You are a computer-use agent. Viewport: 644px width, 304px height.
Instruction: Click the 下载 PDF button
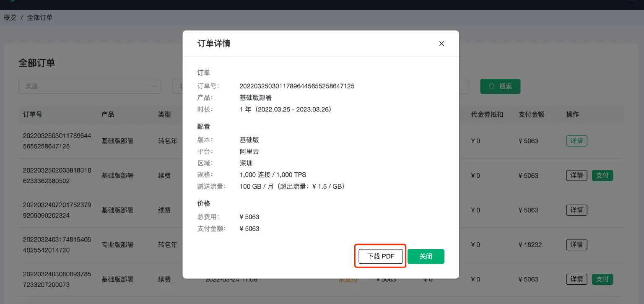pos(380,256)
